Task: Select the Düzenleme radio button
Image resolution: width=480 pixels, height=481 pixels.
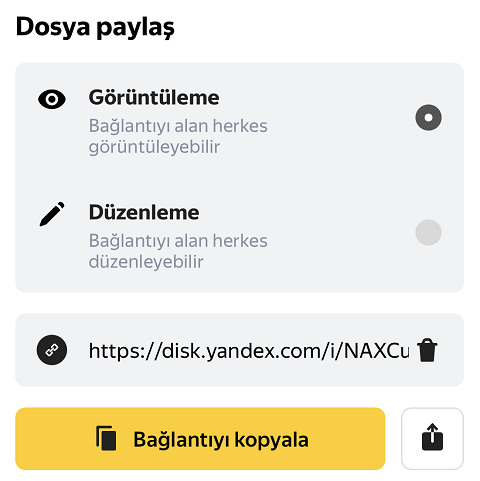Action: click(428, 232)
